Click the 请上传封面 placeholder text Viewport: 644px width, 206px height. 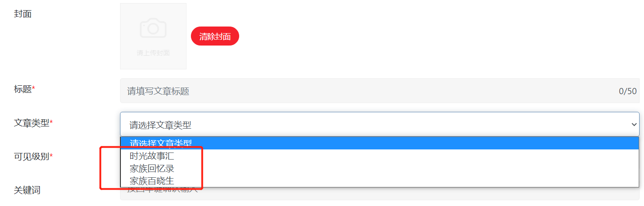tap(153, 53)
